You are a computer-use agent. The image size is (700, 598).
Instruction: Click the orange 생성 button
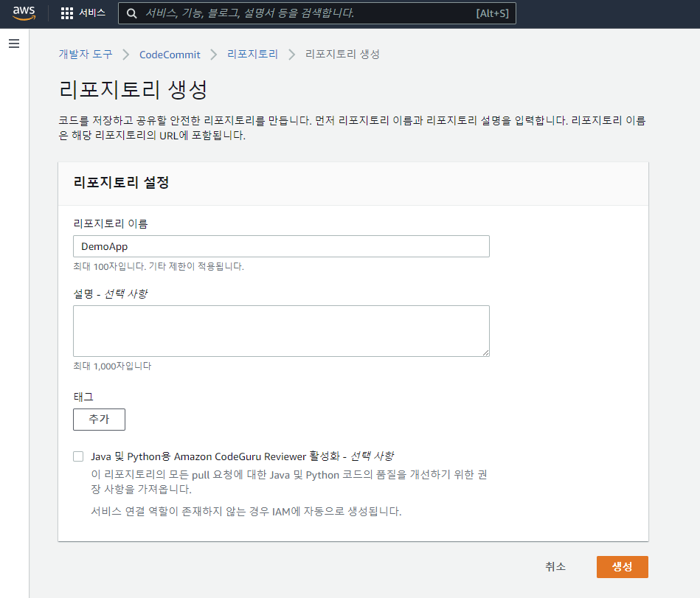[x=623, y=567]
